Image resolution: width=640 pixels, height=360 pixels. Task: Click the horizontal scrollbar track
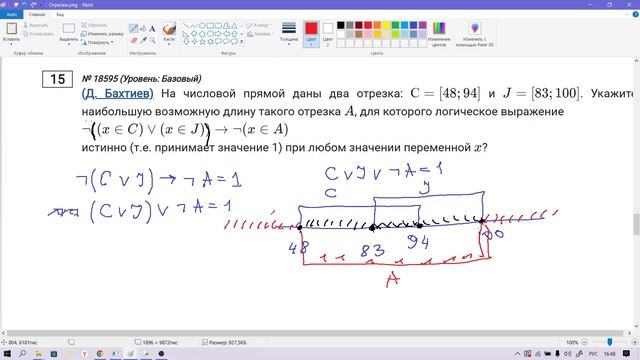(314, 333)
